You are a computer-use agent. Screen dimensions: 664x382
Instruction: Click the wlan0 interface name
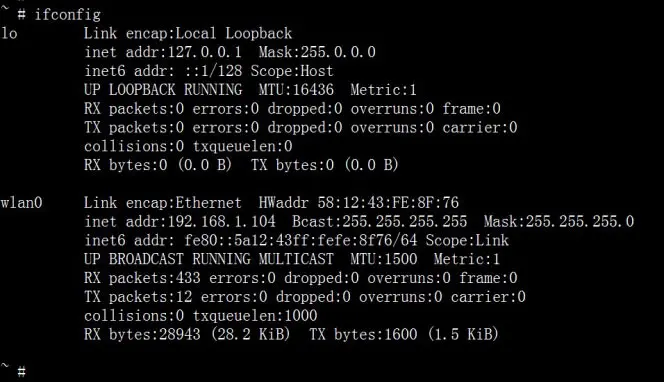click(x=22, y=203)
